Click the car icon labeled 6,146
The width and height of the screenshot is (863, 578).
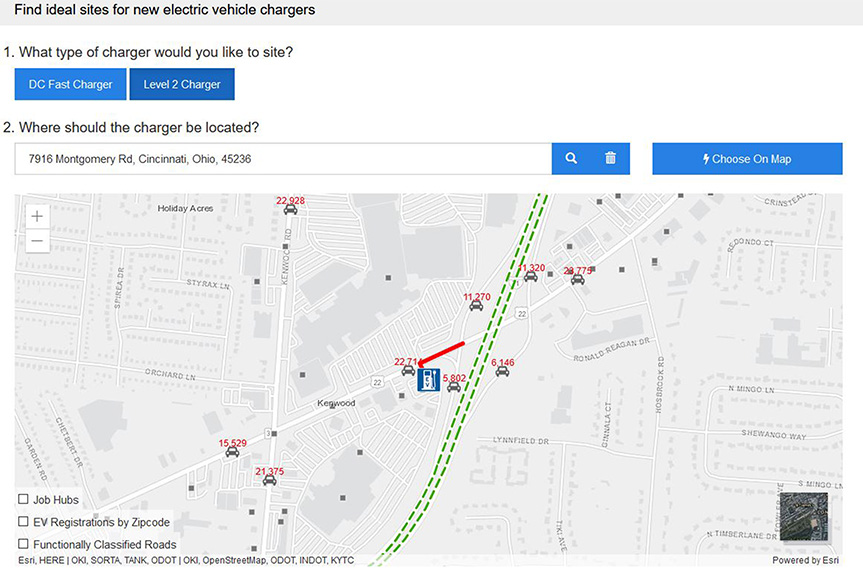[x=503, y=371]
